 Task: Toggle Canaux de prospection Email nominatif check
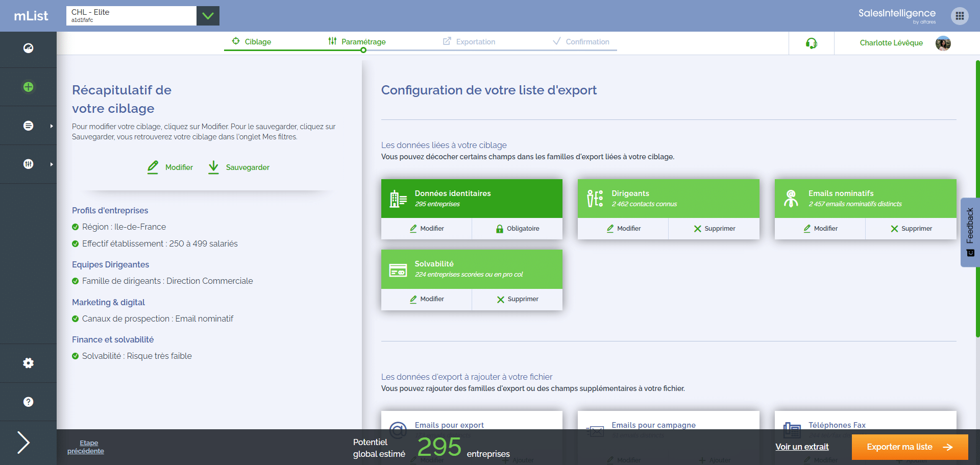tap(76, 319)
